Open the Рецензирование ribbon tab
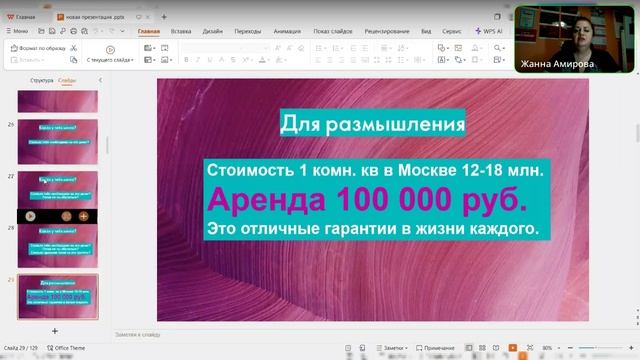Viewport: 640px width, 360px height. 387,31
